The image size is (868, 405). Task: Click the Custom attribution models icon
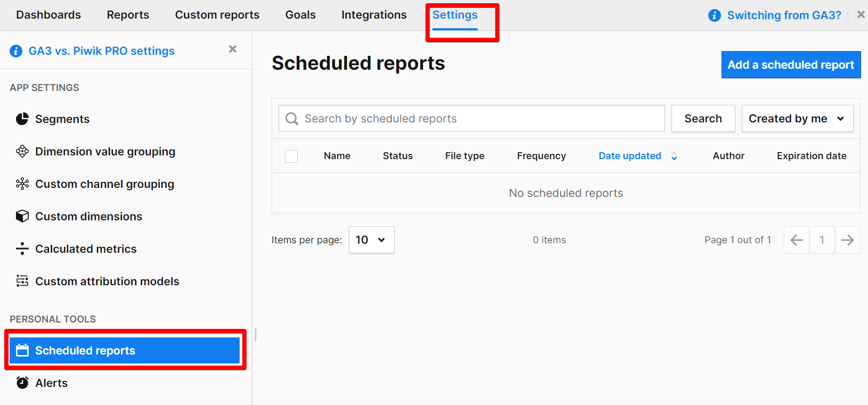(x=22, y=281)
